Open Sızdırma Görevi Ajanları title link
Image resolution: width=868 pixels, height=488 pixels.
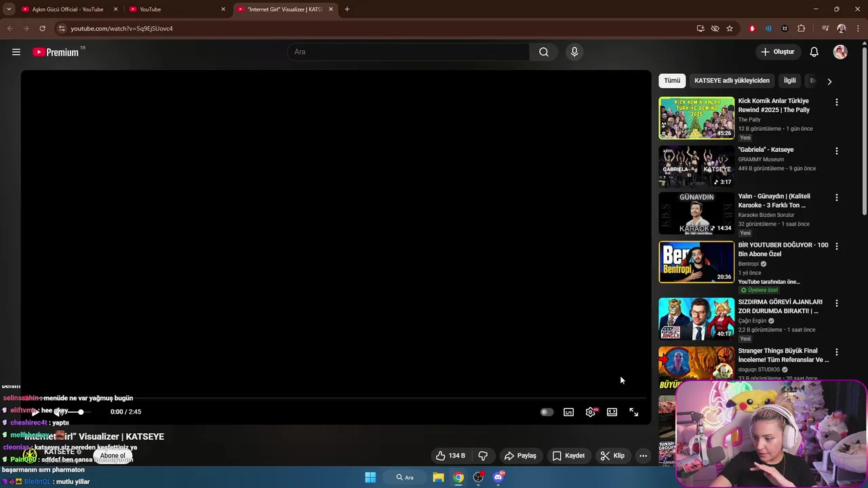[781, 306]
